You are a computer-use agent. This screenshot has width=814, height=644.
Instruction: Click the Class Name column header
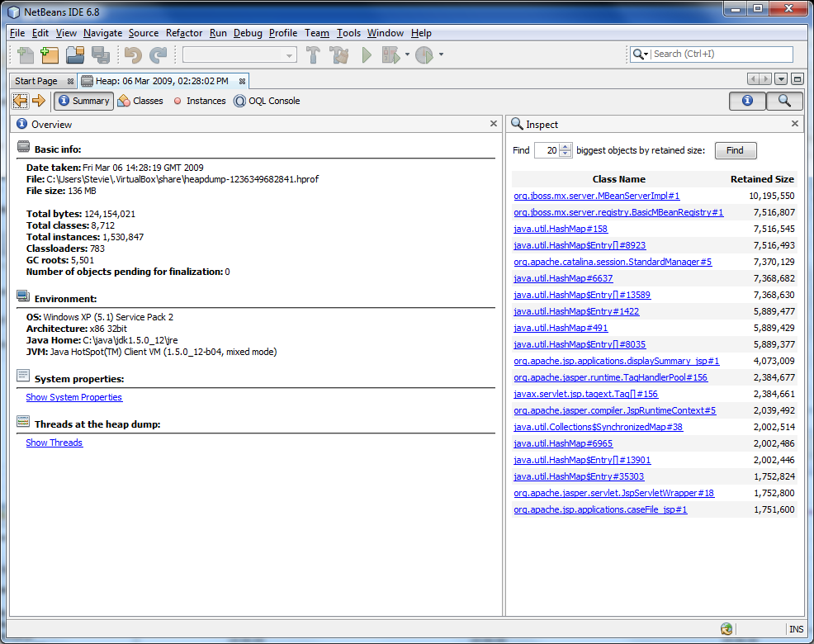(x=619, y=179)
